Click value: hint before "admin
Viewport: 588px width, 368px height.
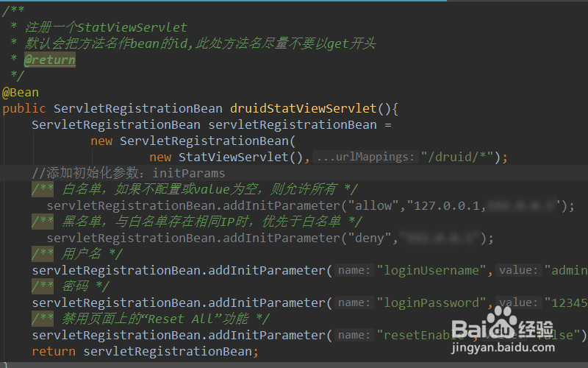coord(519,270)
